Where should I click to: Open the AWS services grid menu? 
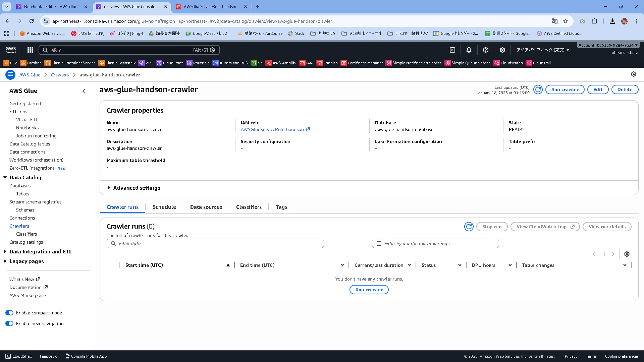pyautogui.click(x=30, y=50)
